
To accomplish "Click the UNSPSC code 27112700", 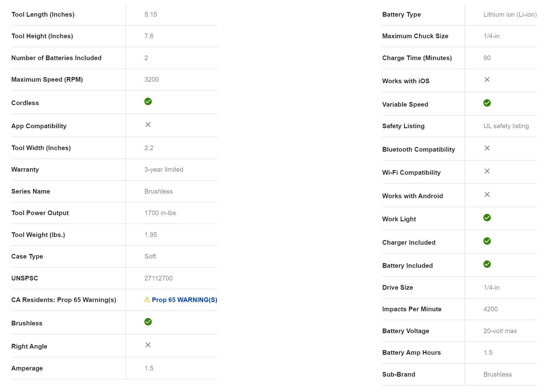I will 159,278.
